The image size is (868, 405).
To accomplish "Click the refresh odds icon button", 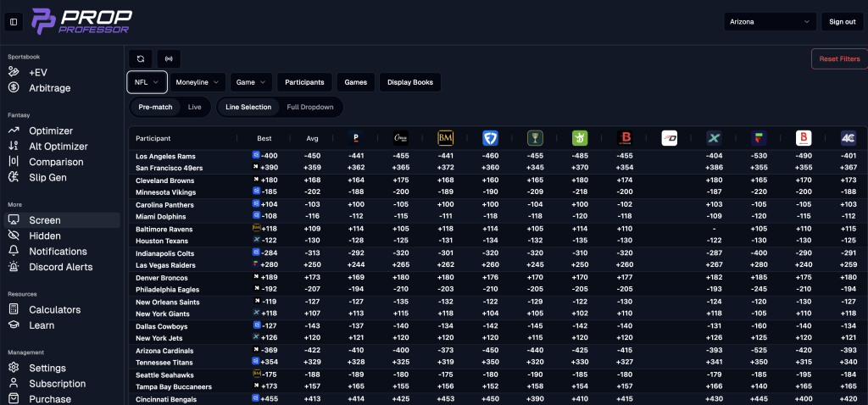I will click(140, 58).
